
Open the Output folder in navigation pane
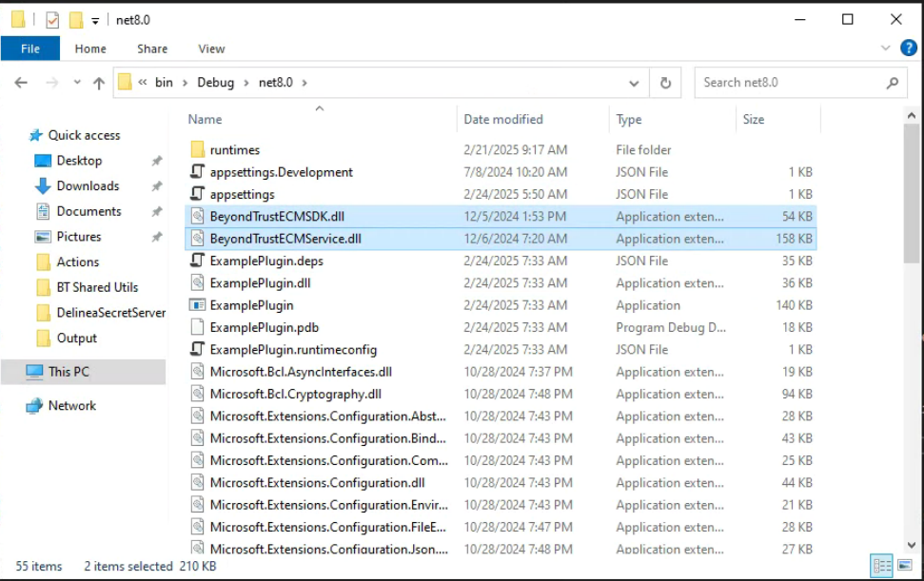(x=76, y=338)
